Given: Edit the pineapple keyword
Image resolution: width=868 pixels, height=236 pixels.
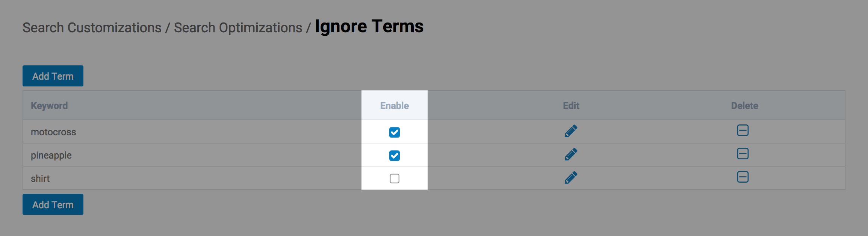Looking at the screenshot, I should coord(571,154).
